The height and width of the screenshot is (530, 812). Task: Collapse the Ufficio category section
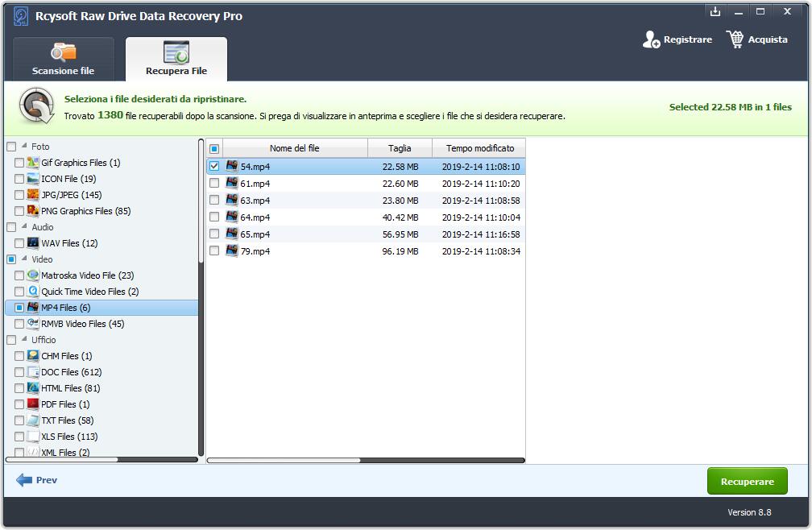[24, 340]
